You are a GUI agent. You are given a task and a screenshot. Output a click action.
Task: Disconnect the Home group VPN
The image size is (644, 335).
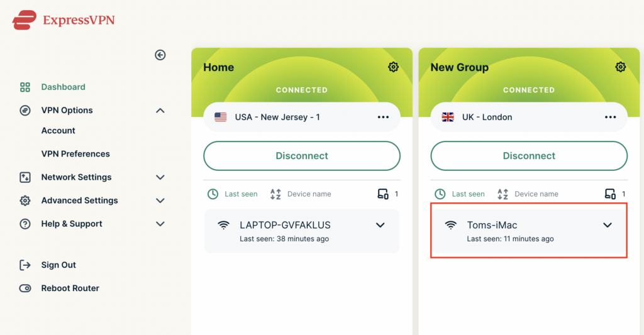click(x=302, y=156)
